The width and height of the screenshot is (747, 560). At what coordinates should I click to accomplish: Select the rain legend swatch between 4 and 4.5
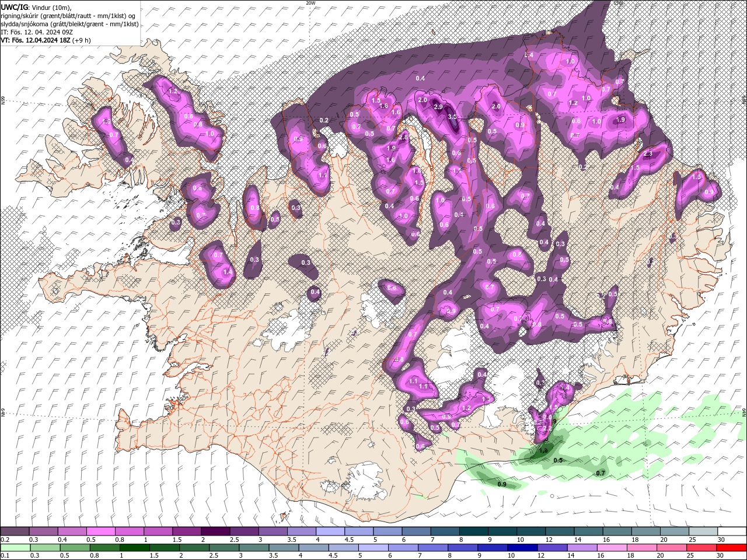314,548
